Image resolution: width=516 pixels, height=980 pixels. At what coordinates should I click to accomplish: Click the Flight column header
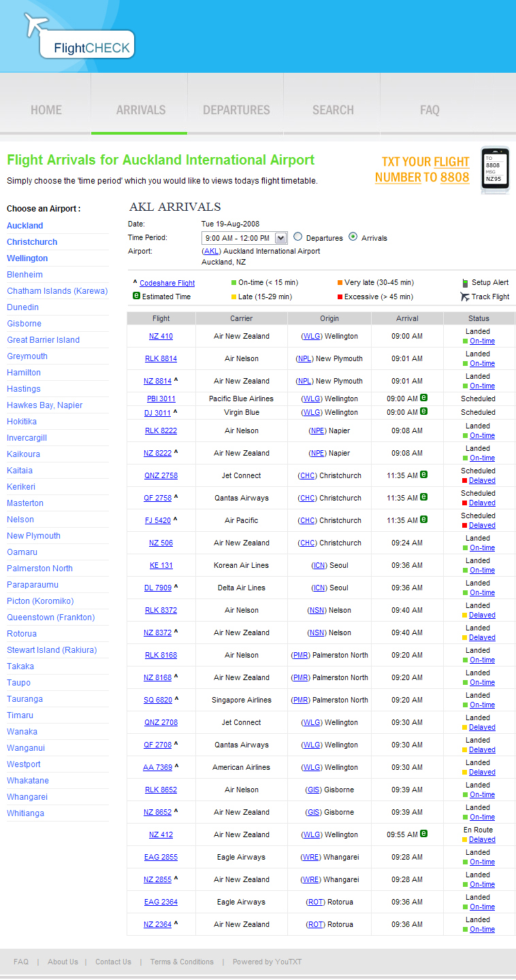(161, 318)
